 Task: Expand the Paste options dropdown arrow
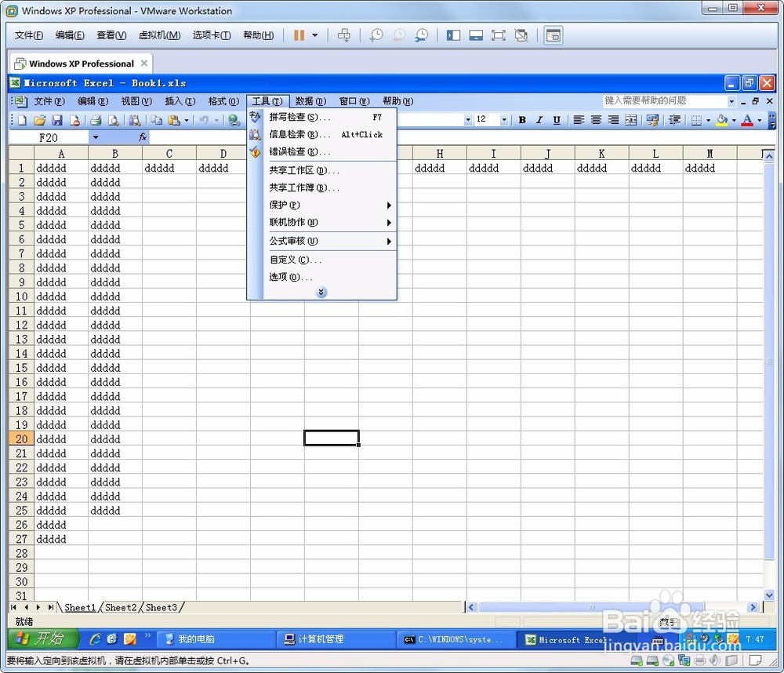pos(187,120)
